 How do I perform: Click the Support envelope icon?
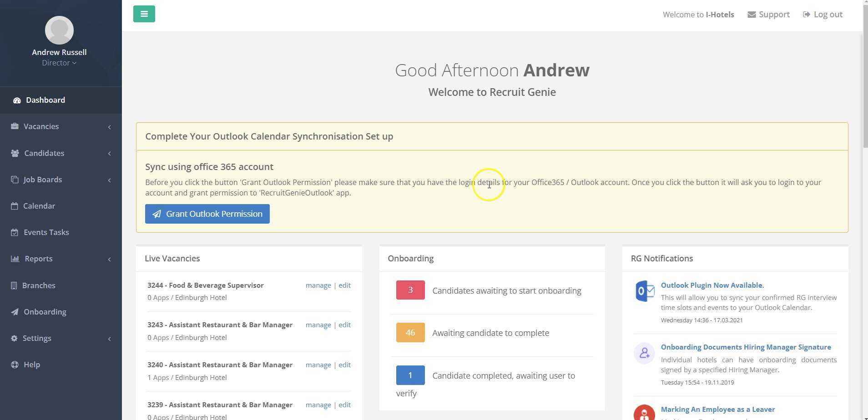click(x=752, y=15)
